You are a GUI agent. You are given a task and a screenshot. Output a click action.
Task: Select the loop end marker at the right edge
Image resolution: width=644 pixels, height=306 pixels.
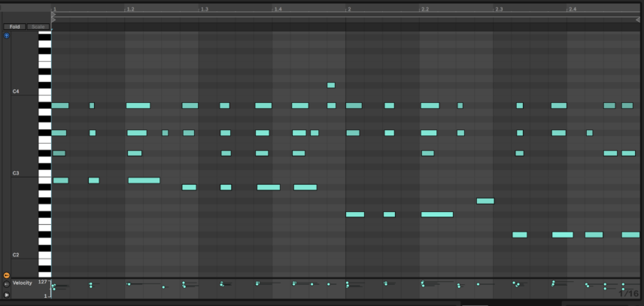coord(638,20)
